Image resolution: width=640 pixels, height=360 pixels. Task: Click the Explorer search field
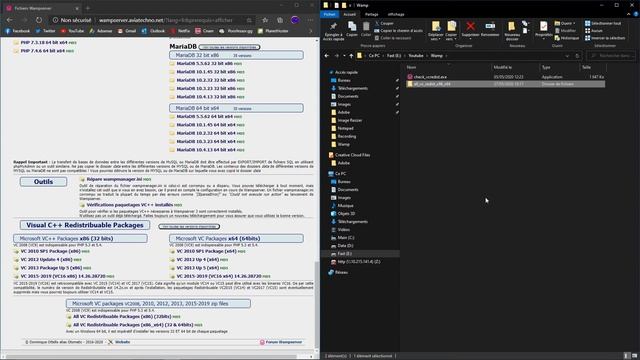(611, 56)
